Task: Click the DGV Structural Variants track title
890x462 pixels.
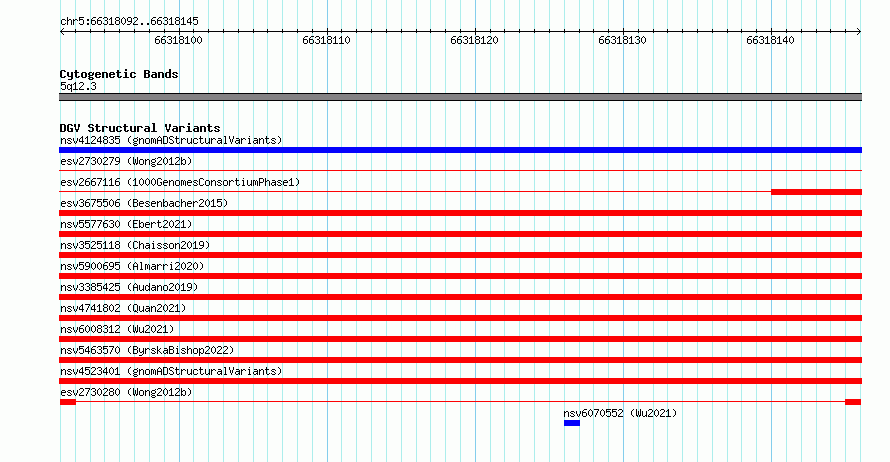Action: click(x=140, y=128)
